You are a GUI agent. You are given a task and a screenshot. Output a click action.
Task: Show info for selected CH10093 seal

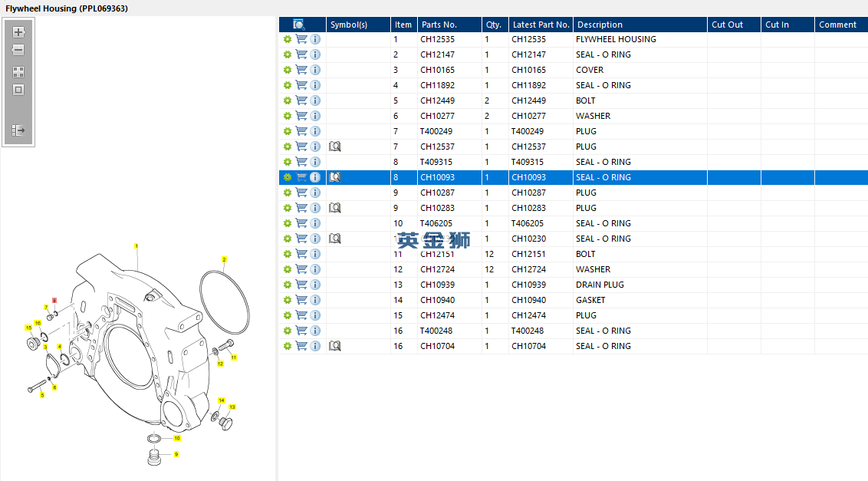(315, 177)
